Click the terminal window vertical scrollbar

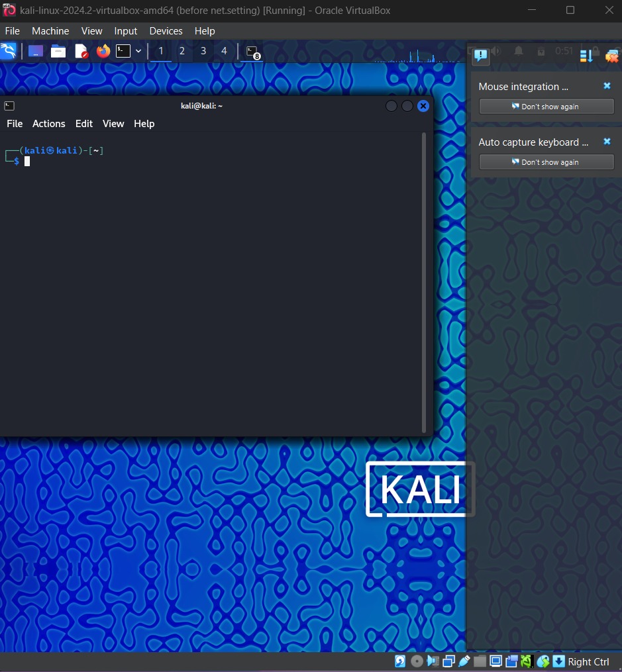pyautogui.click(x=424, y=283)
